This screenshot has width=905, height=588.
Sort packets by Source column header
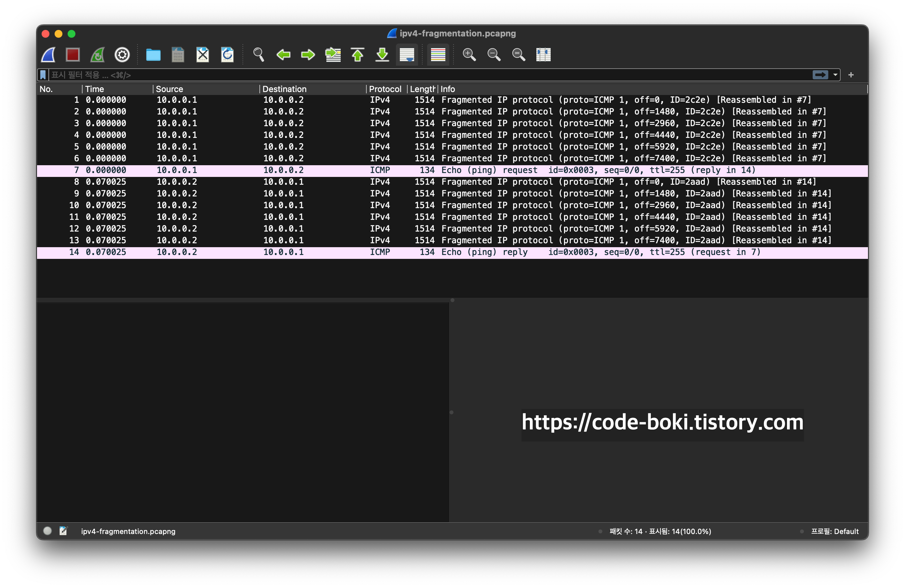tap(169, 89)
